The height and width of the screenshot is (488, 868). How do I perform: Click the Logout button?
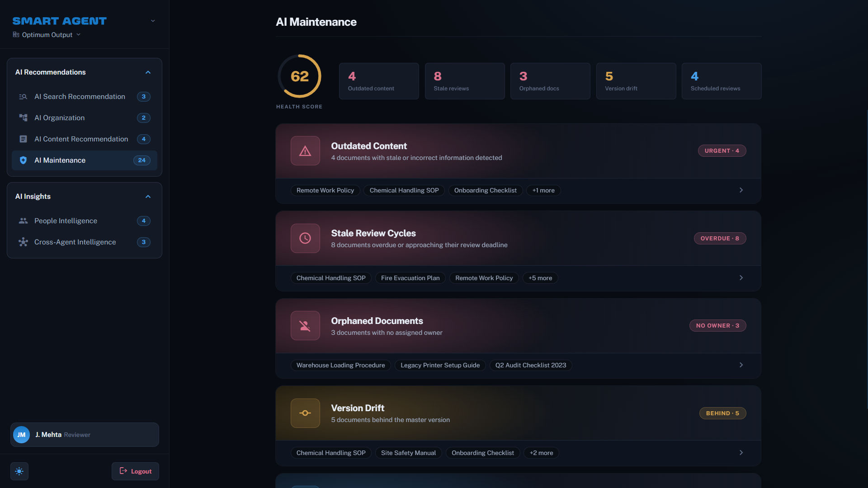(x=135, y=471)
